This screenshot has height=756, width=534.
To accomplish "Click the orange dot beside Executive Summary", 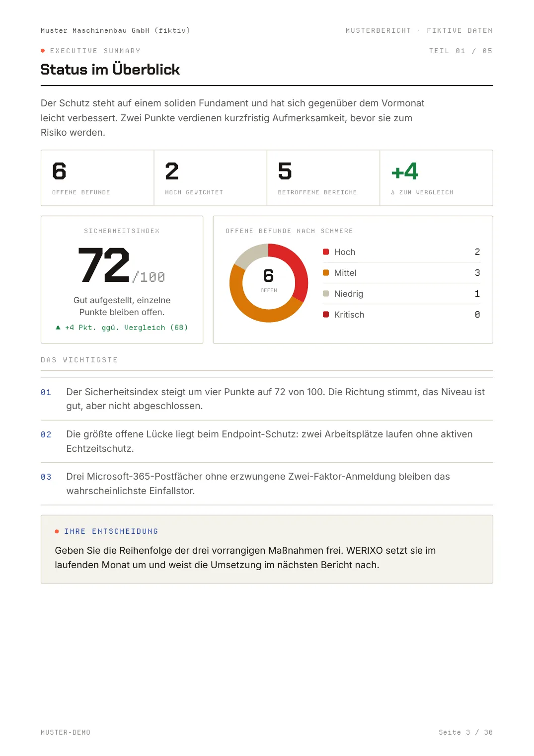I will click(x=43, y=51).
